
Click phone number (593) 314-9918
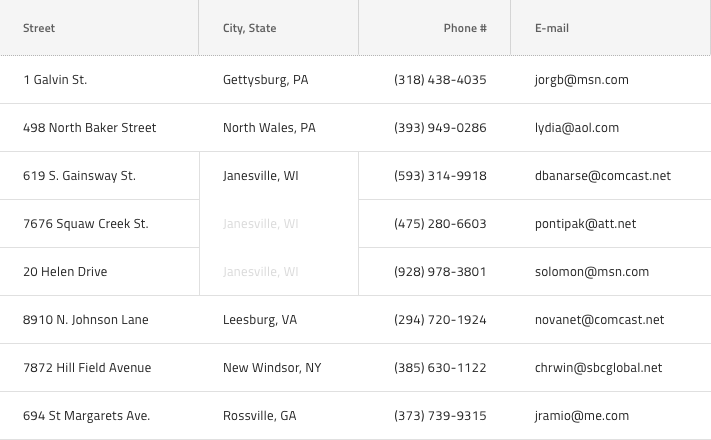[x=440, y=176]
